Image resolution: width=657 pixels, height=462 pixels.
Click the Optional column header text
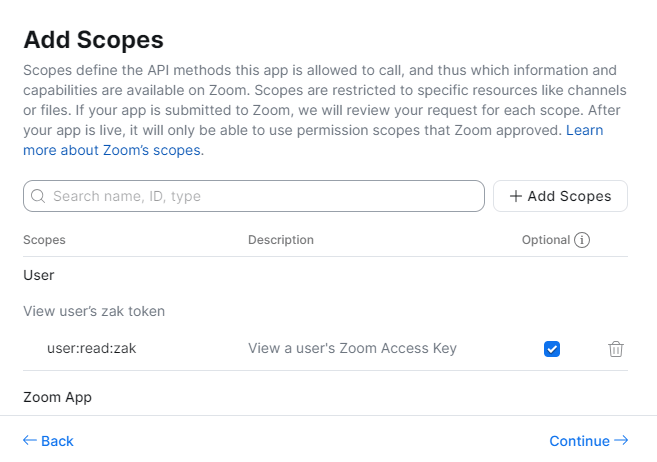(x=545, y=240)
